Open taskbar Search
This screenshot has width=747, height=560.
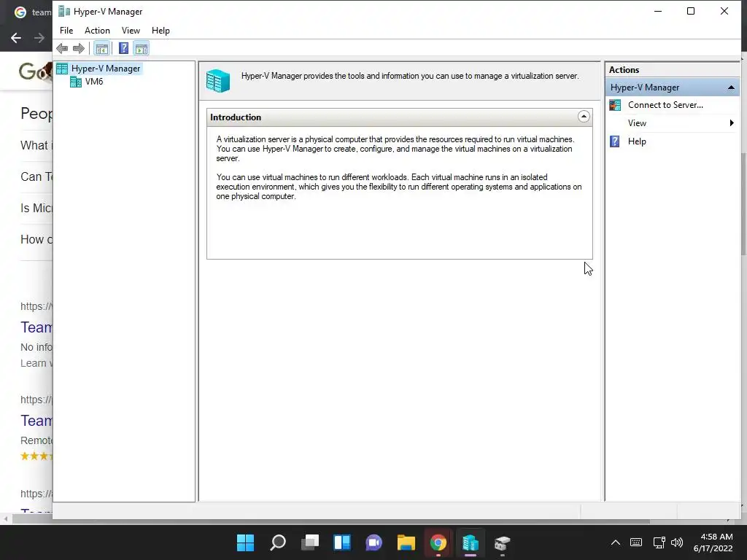click(278, 542)
